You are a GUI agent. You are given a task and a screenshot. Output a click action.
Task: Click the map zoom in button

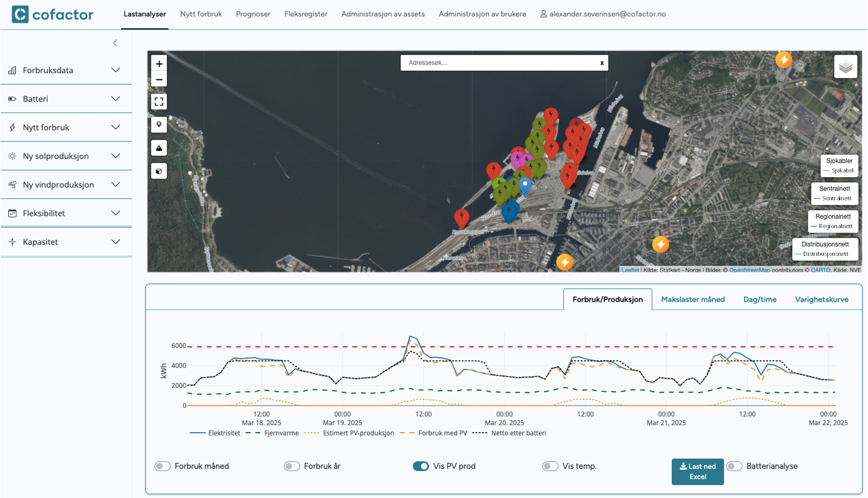click(159, 64)
